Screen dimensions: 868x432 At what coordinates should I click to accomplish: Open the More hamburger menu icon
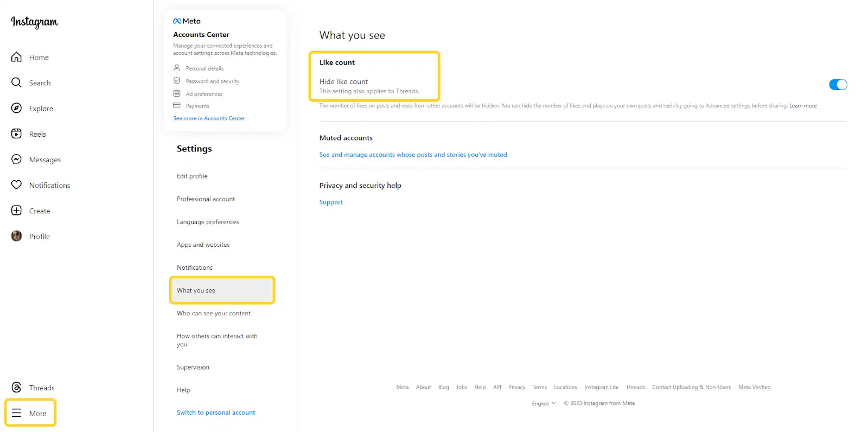click(x=16, y=413)
